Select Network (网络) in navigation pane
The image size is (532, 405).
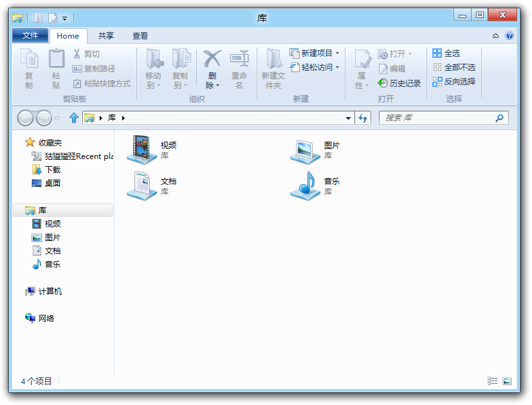click(40, 318)
